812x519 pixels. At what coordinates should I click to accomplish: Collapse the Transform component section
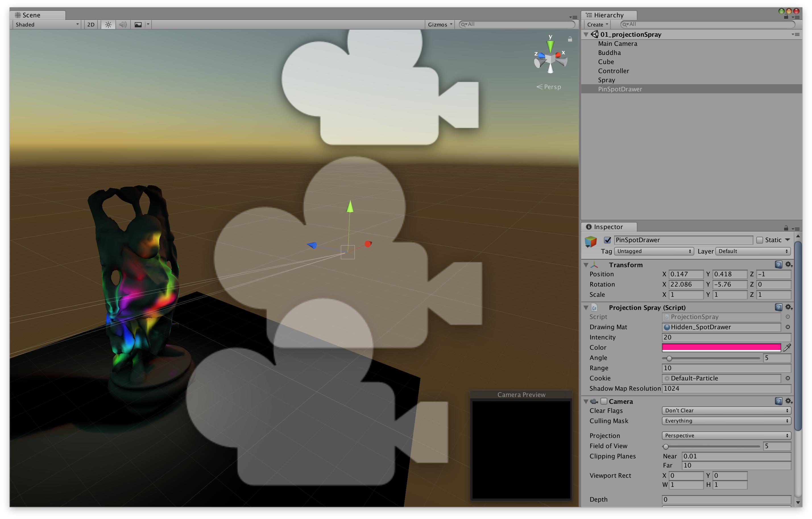click(586, 265)
